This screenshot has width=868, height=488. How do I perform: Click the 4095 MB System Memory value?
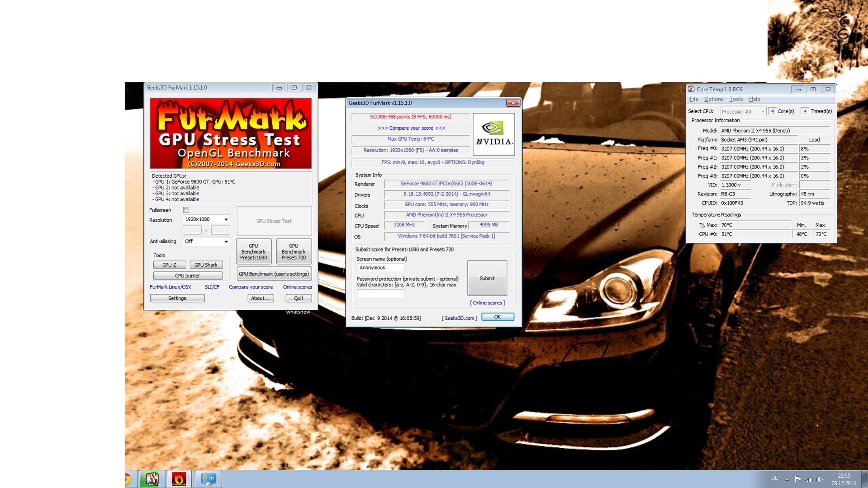point(489,225)
